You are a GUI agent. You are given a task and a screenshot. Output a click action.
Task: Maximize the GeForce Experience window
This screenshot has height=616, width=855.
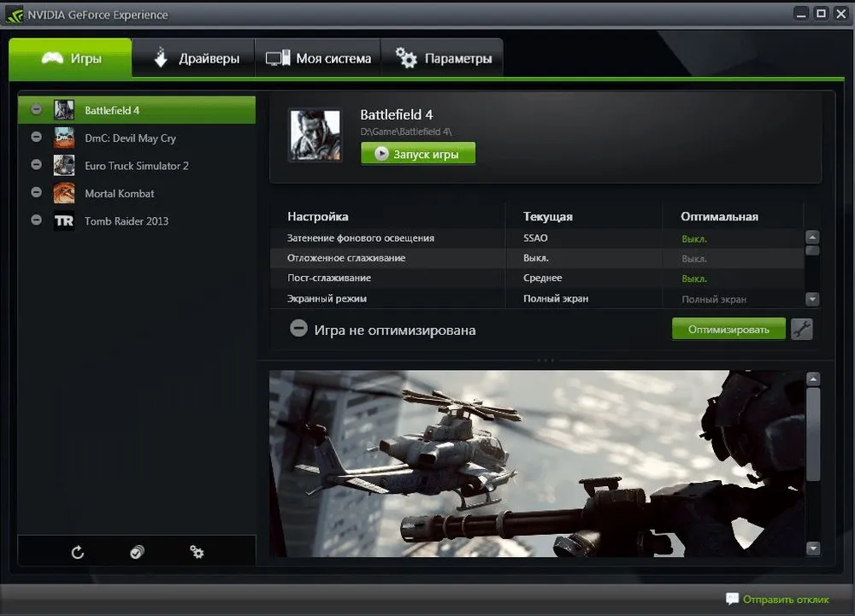(x=821, y=14)
